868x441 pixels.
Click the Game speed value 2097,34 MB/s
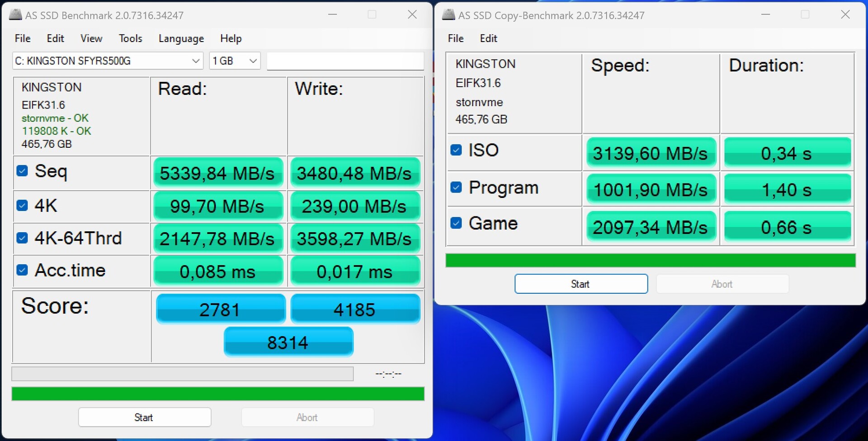[651, 226]
